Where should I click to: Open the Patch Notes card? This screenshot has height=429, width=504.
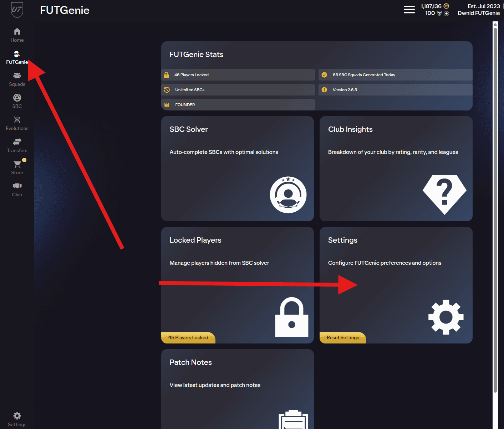(238, 389)
